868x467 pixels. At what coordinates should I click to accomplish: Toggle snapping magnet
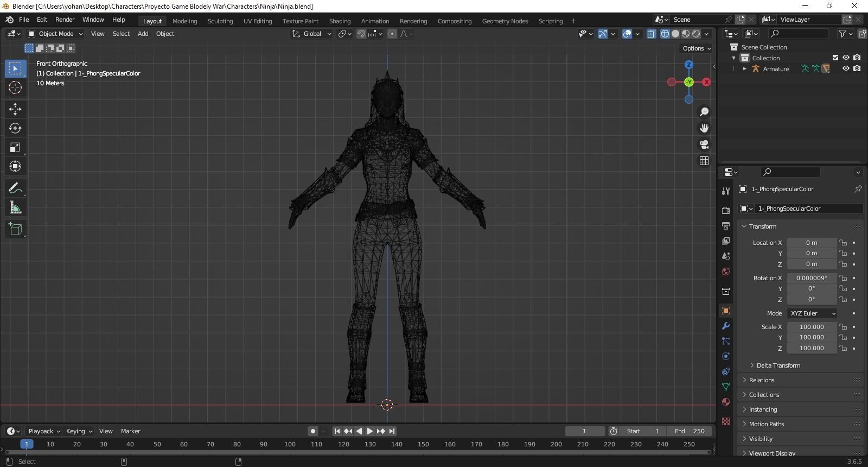[361, 34]
